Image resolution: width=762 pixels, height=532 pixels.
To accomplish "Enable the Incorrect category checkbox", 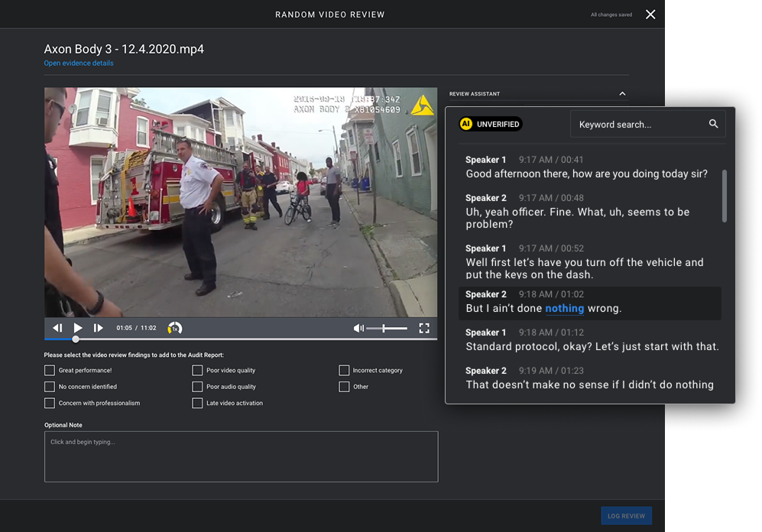I will [x=344, y=371].
